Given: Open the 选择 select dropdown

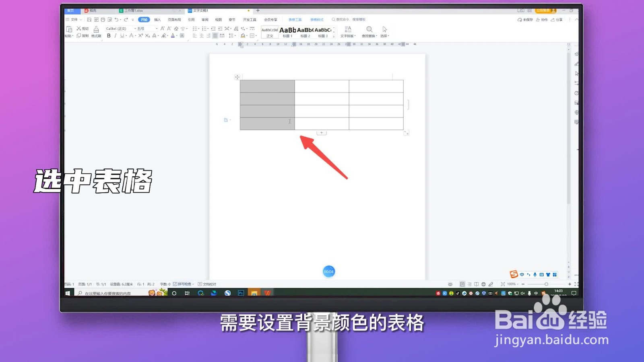Looking at the screenshot, I should click(385, 32).
